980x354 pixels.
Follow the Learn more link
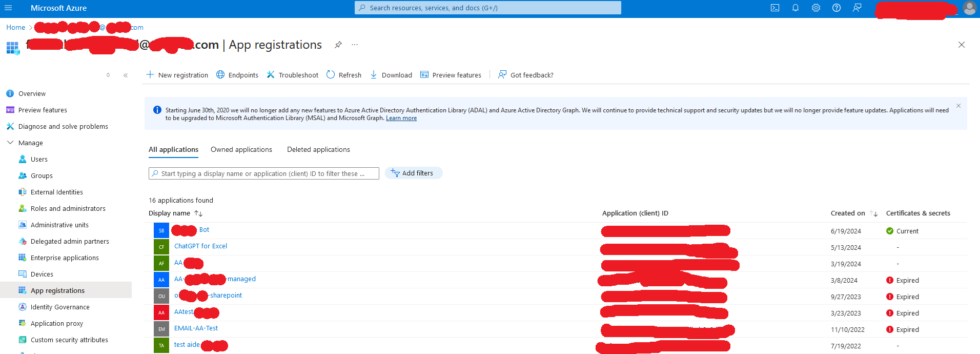(401, 118)
